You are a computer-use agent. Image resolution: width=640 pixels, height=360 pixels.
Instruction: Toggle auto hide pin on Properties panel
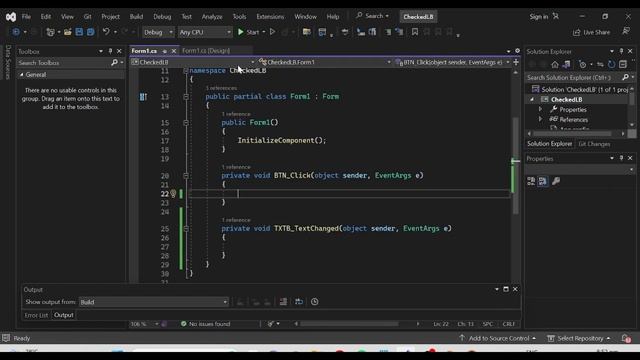[621, 158]
